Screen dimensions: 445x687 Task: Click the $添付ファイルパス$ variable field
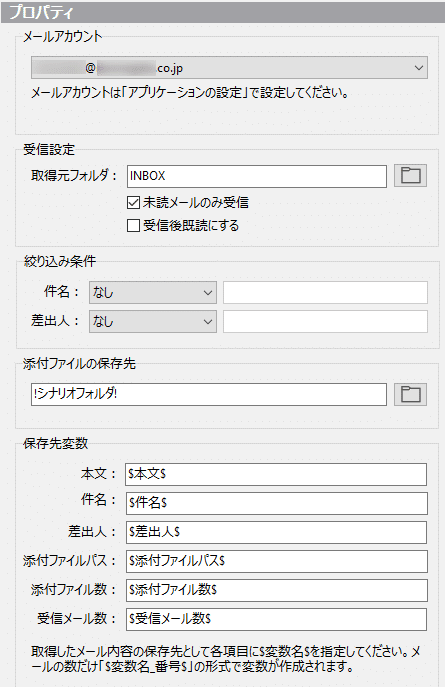(x=276, y=561)
